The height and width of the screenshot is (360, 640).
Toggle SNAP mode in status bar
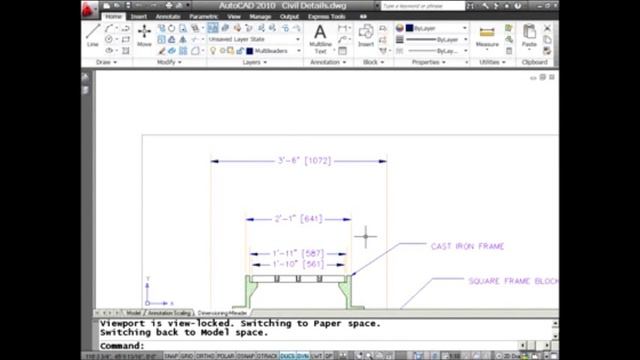171,356
